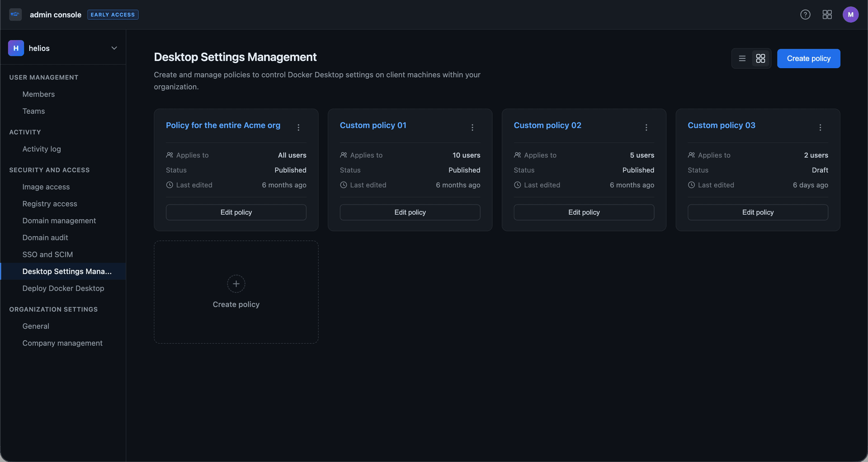Open the Custom policy 03 title link
868x462 pixels.
(721, 125)
